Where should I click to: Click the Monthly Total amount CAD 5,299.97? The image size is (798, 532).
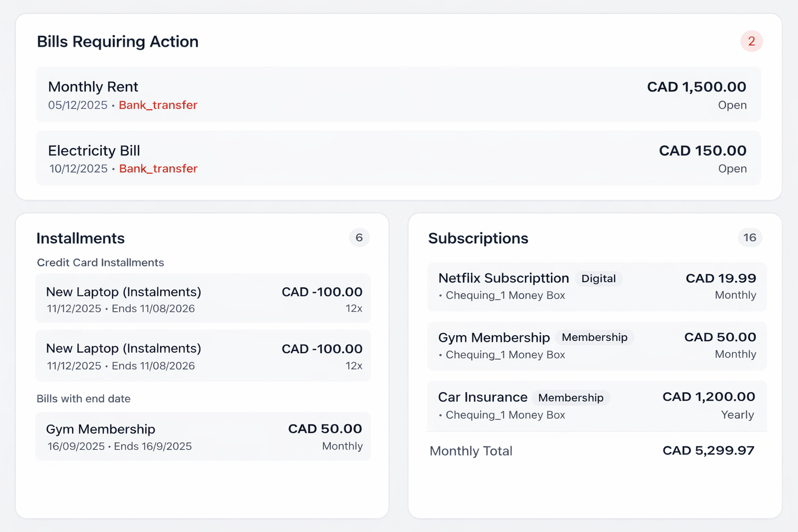[708, 450]
